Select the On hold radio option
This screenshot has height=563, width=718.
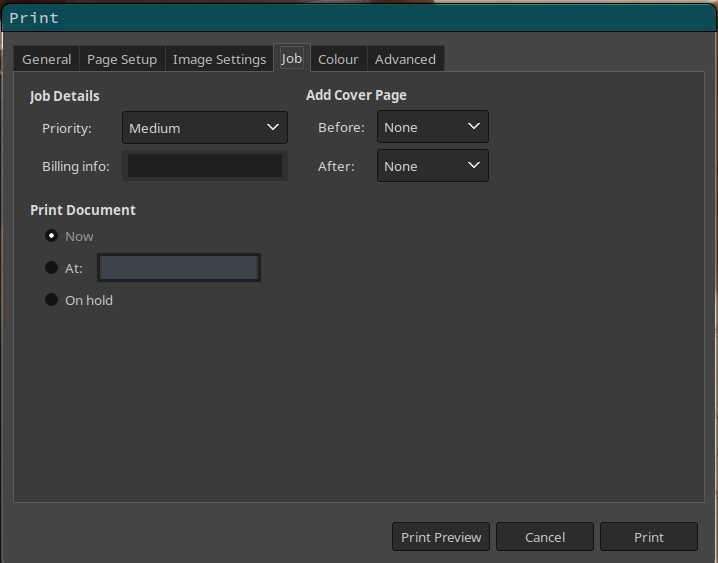(x=52, y=300)
